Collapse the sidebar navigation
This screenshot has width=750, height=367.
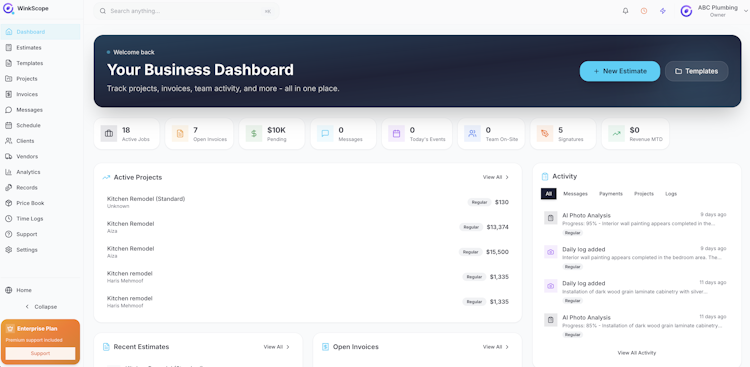click(41, 307)
